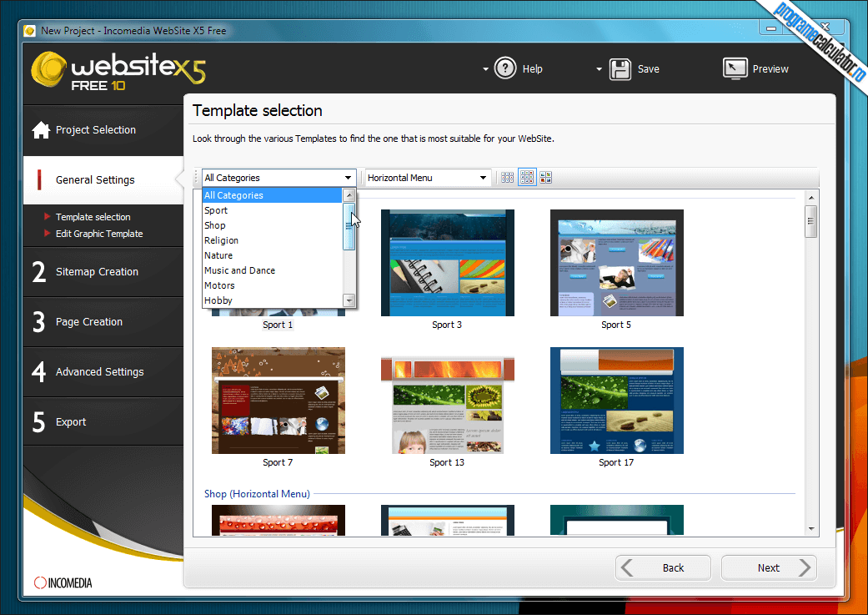Click the step 3 number icon

(x=38, y=322)
